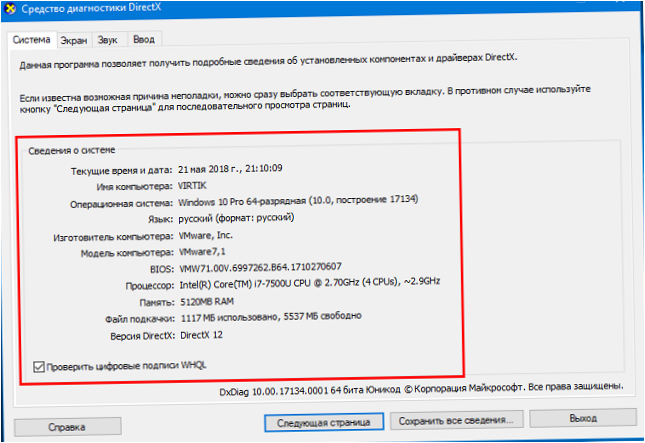Image resolution: width=645 pixels, height=443 pixels.
Task: Click label Имя компьютера
Action: [135, 187]
